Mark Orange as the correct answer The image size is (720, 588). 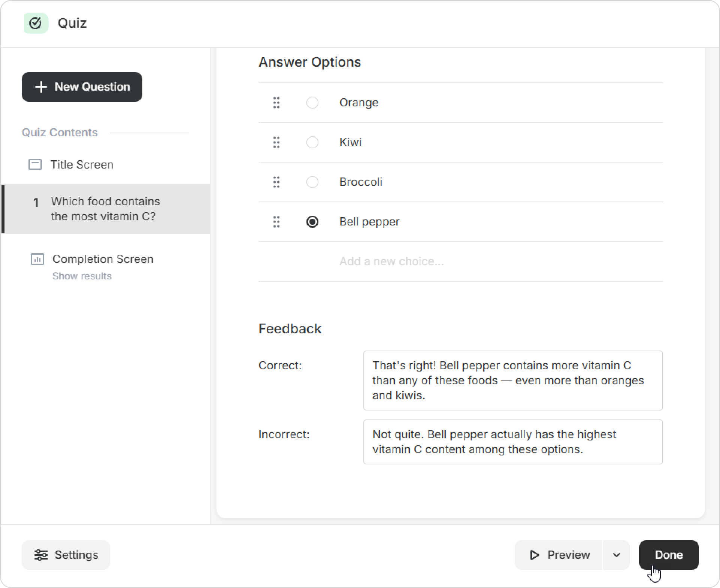(x=312, y=103)
